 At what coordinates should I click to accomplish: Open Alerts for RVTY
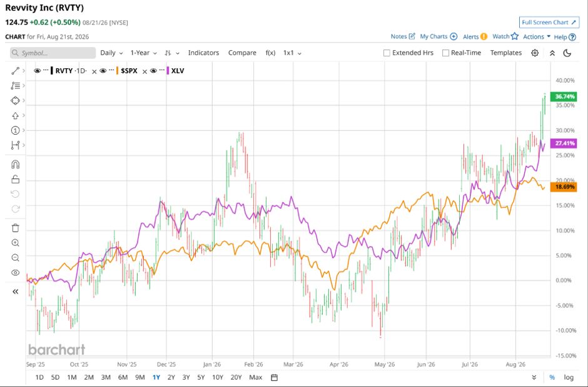(x=475, y=36)
